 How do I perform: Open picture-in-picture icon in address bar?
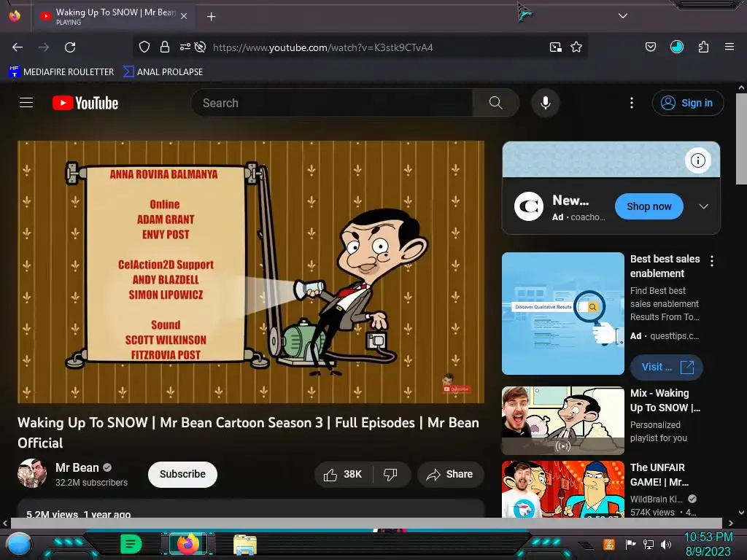[555, 47]
